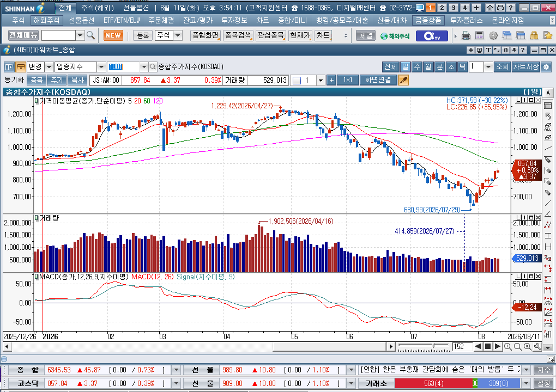
Task: Toggle 종목 synchronization button
Action: 37,81
